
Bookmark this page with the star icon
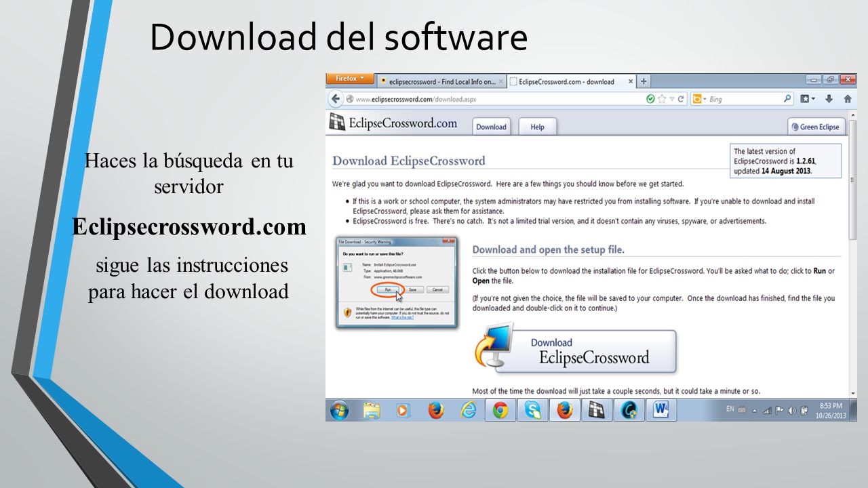pos(662,99)
